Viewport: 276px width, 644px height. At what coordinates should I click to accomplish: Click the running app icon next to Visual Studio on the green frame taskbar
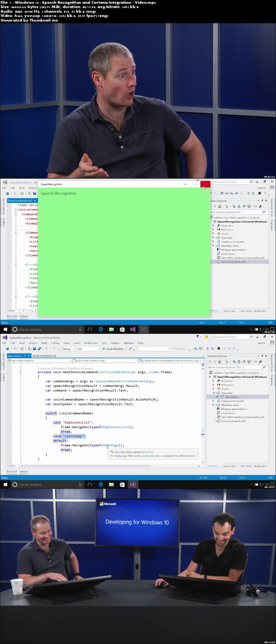point(144,329)
